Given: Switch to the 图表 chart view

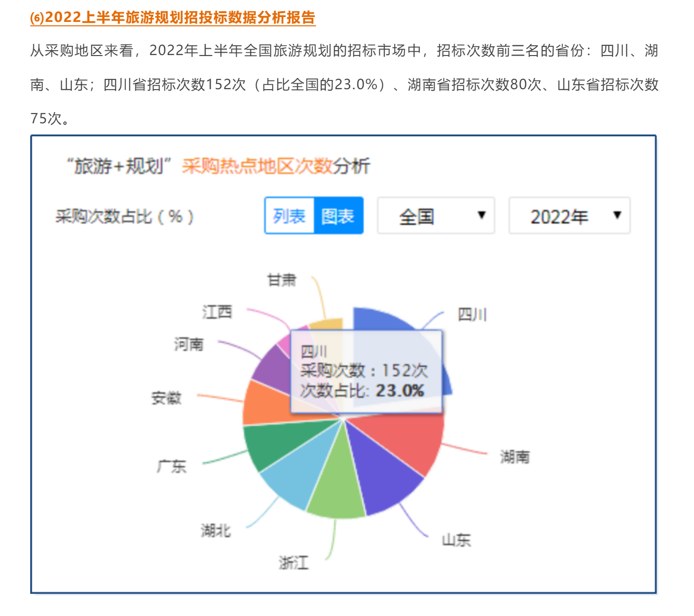Looking at the screenshot, I should coord(338,216).
